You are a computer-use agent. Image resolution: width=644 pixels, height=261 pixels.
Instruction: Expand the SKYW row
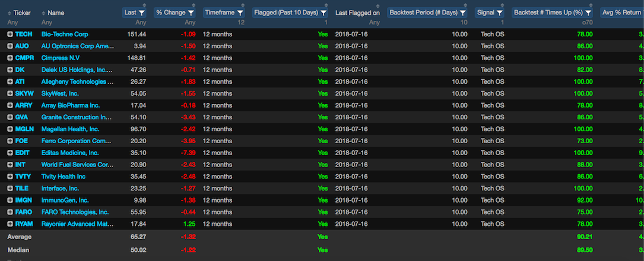(10, 93)
